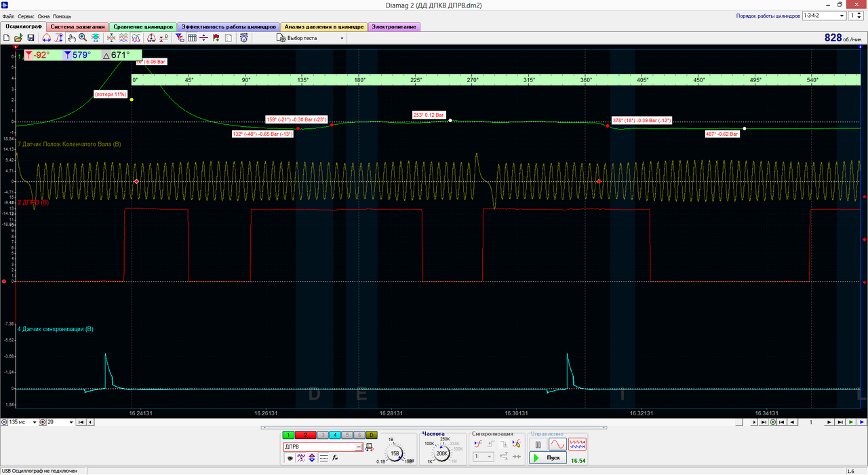Toggle channel 1 green button
Viewport: 868px width, 475px height.
289,435
